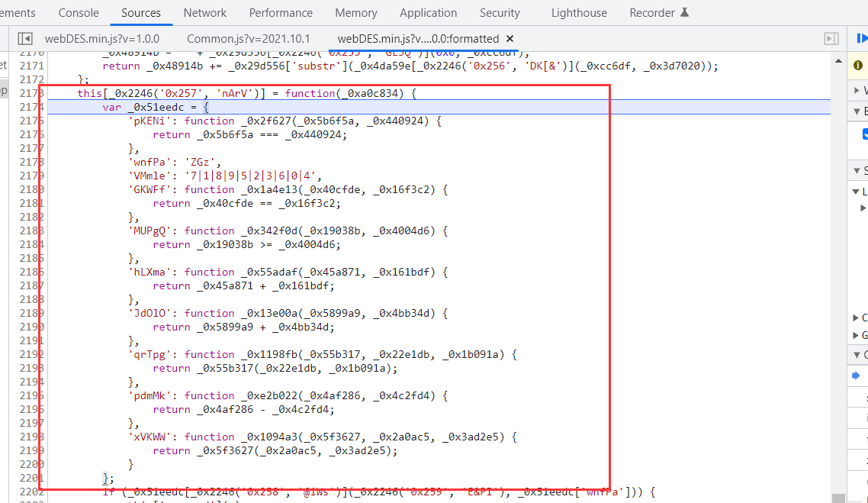868x503 pixels.
Task: Collapse the Call Stack section arrow
Action: click(x=857, y=354)
